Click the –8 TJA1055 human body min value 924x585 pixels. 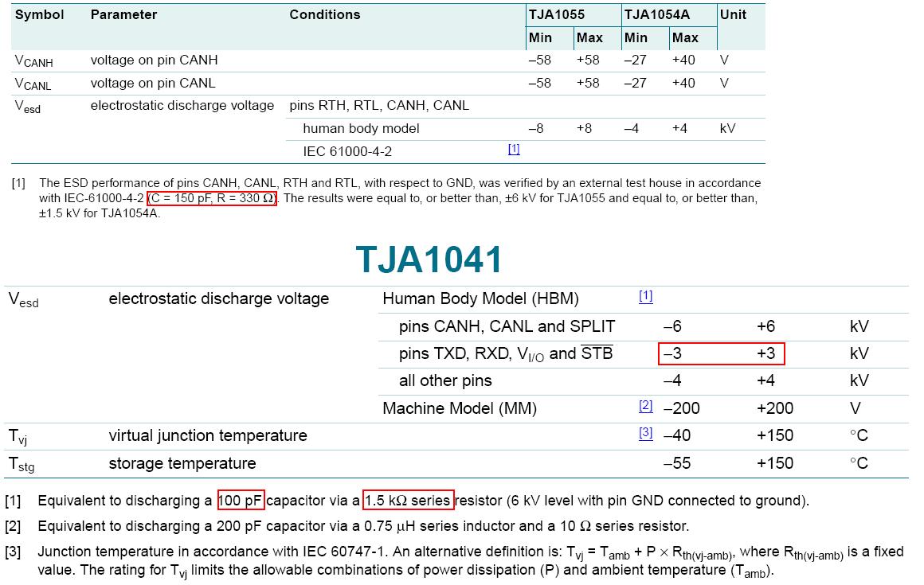tap(535, 128)
